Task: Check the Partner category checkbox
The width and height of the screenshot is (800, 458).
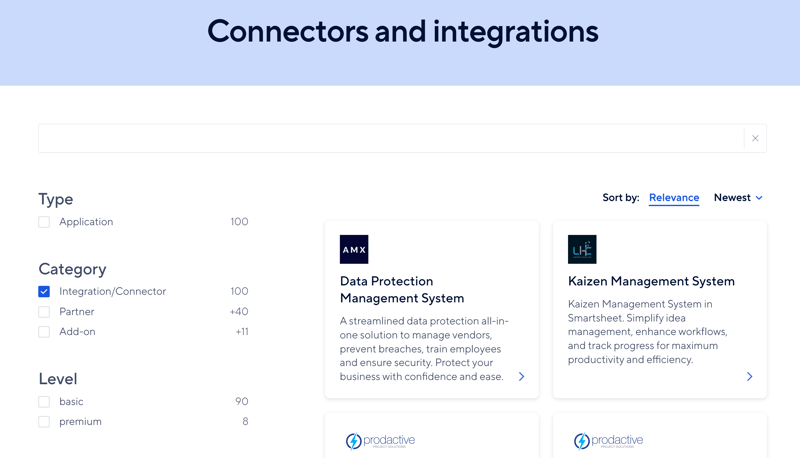Action: (44, 312)
